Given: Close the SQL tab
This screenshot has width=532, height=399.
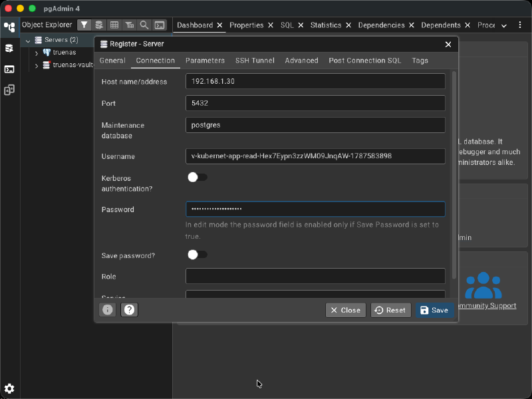Looking at the screenshot, I should click(301, 25).
